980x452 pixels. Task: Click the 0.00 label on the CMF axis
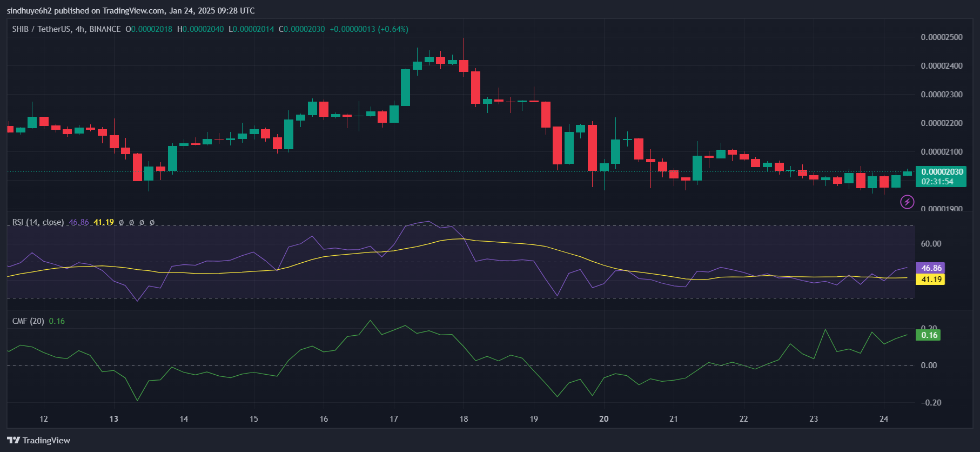pyautogui.click(x=929, y=365)
